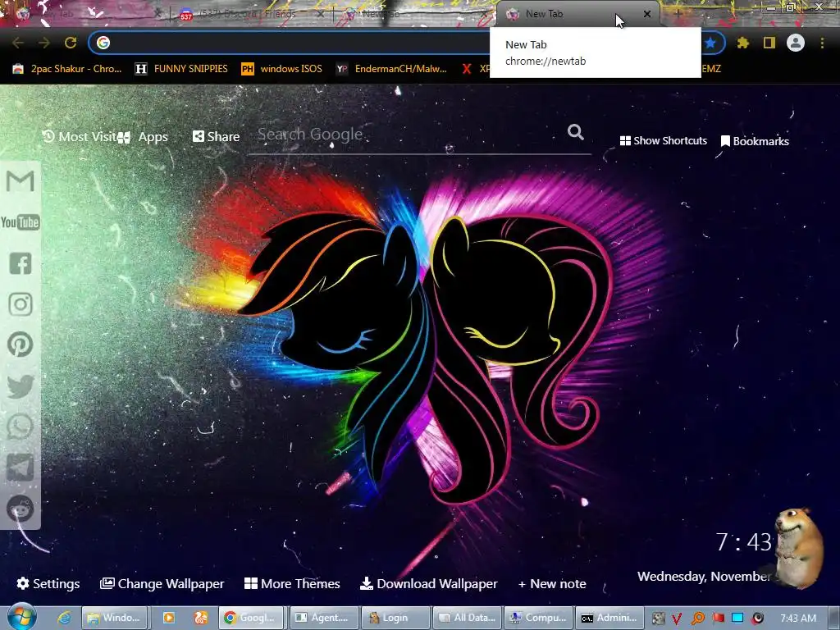Open the Pinterest sidebar icon

click(x=21, y=345)
